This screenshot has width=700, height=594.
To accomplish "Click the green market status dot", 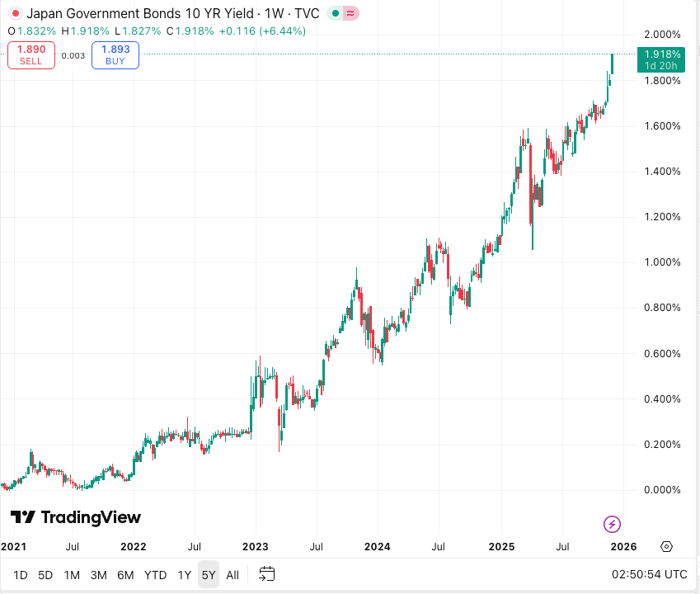I will (335, 14).
